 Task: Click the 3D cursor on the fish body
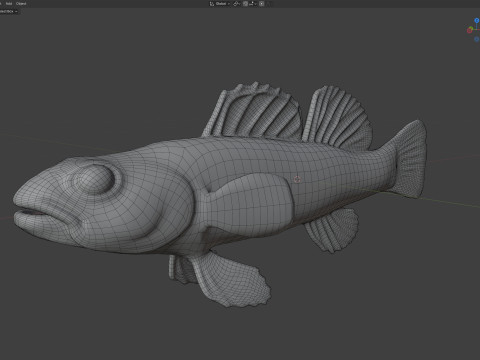(x=297, y=179)
